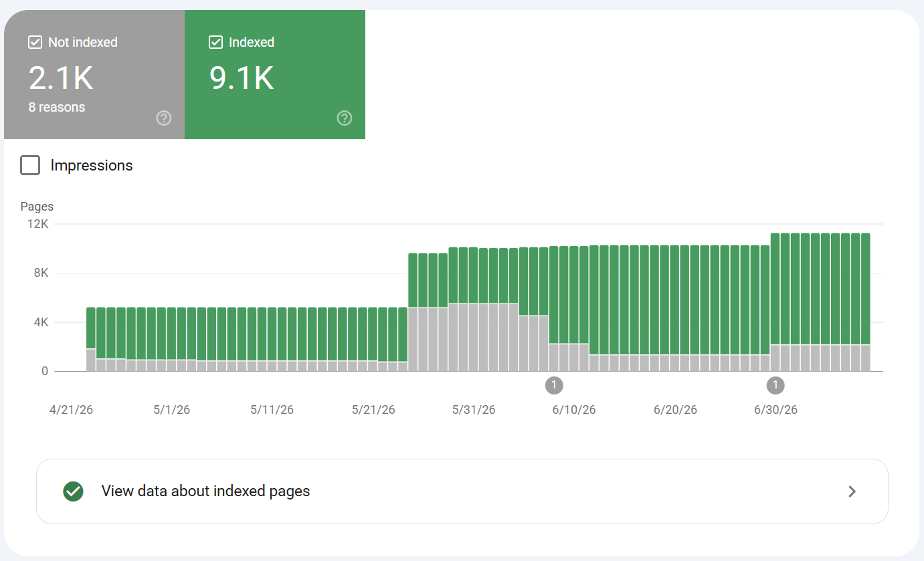Click the 6/20/26 date label
The image size is (924, 561).
(675, 410)
